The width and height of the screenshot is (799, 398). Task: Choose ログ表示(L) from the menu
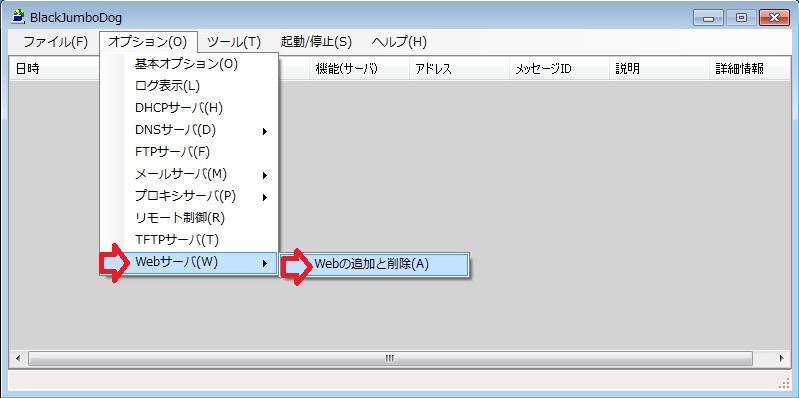[189, 86]
